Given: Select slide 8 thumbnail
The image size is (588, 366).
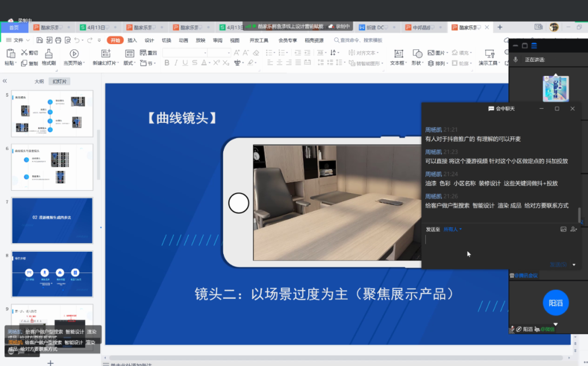Looking at the screenshot, I should click(52, 274).
